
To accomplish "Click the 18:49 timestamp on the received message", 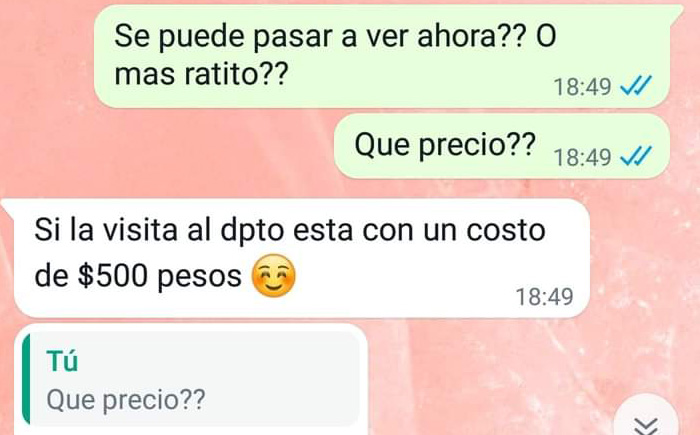I will (545, 297).
